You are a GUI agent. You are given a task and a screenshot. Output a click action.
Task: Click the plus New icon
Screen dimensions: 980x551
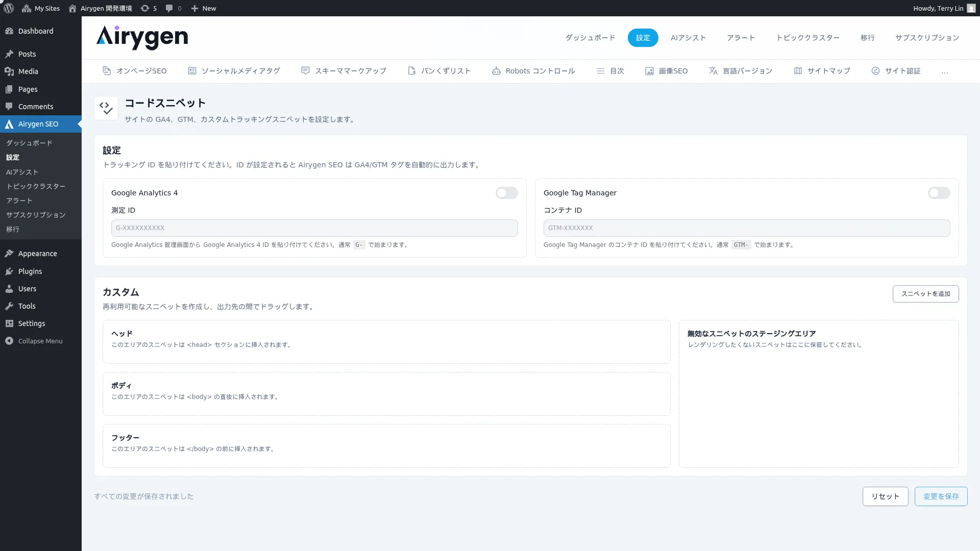coord(194,8)
